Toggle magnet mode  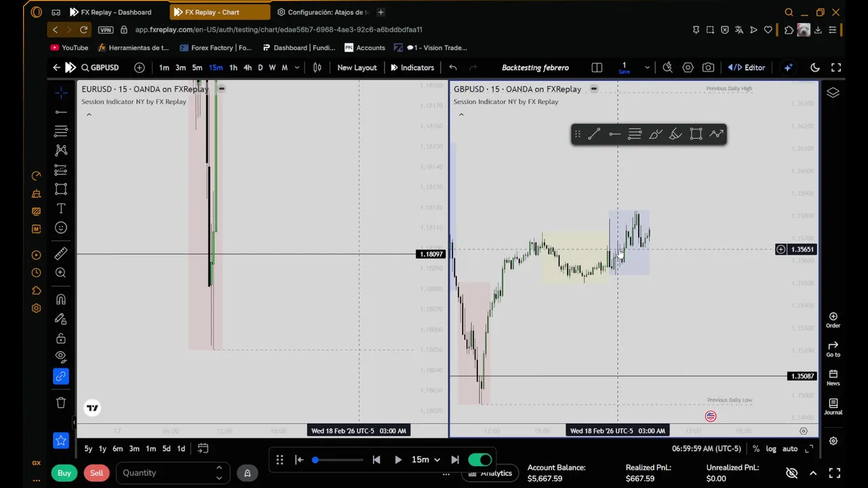tap(61, 299)
